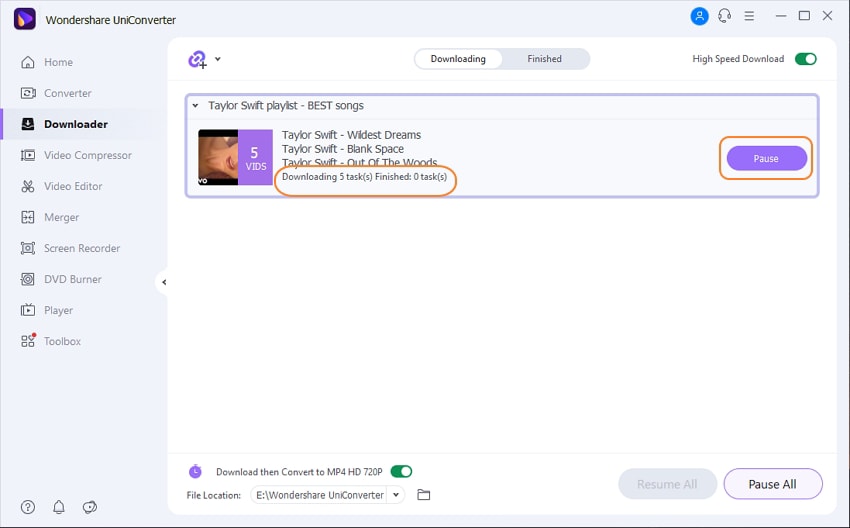The height and width of the screenshot is (528, 850).
Task: Click the Toolbox grid icon
Action: click(28, 340)
